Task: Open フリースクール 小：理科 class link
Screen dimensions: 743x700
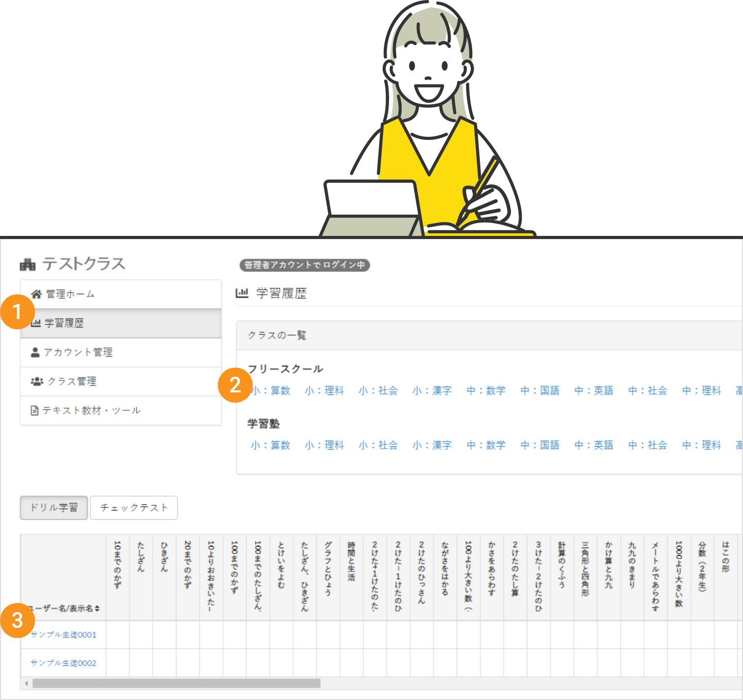Action: 324,391
